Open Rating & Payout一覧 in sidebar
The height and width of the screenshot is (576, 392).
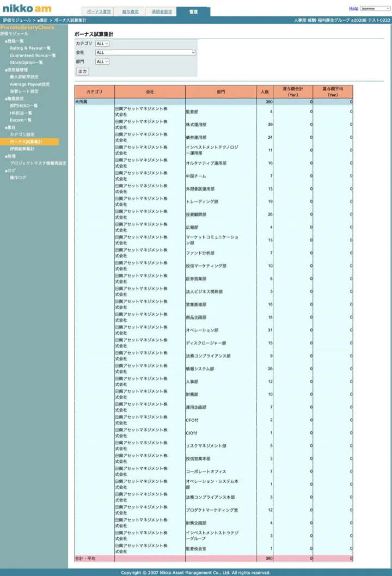point(30,48)
